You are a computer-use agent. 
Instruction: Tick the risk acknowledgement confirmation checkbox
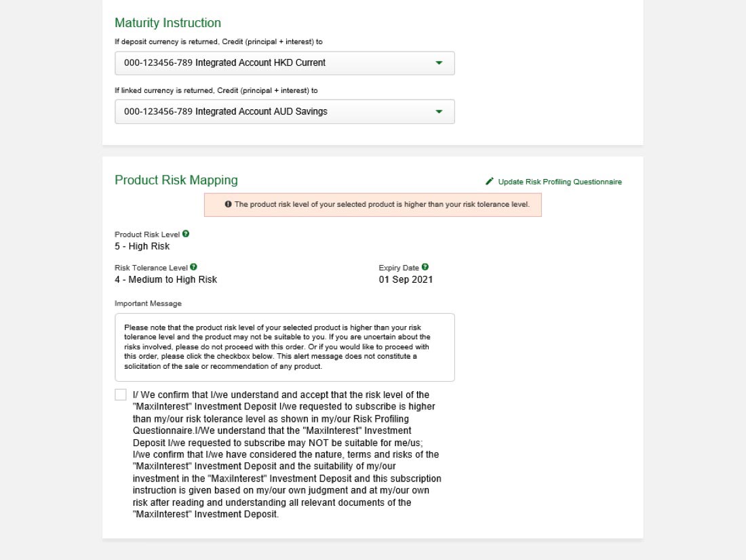(121, 395)
